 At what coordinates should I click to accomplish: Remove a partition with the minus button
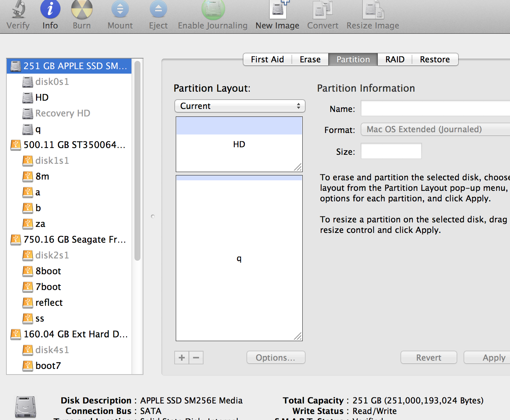pos(196,358)
